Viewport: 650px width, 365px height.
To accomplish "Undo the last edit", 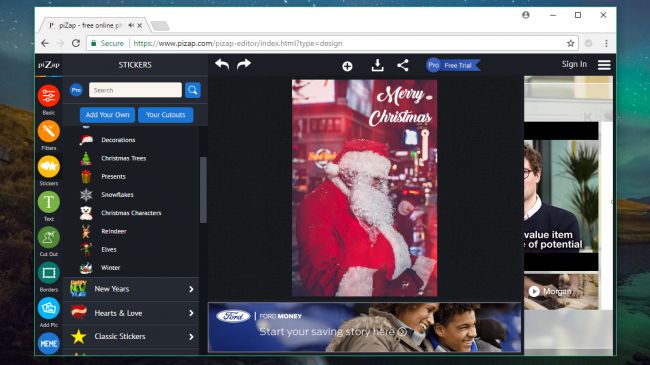I will [222, 64].
